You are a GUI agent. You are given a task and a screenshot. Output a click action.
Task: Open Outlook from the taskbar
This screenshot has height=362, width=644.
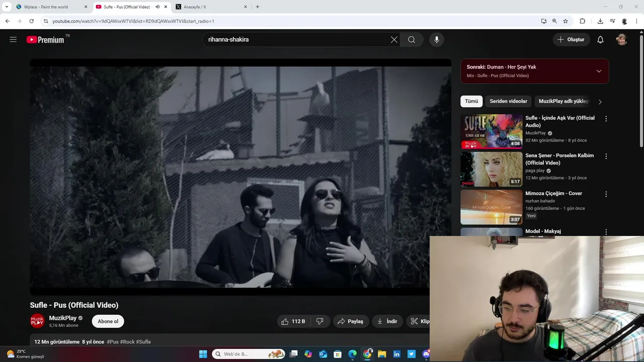click(323, 354)
